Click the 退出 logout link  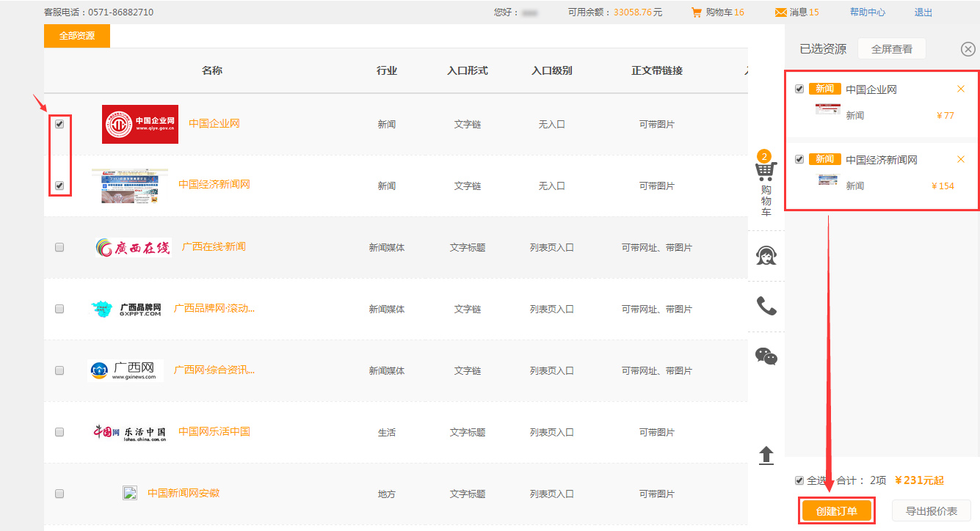point(923,12)
